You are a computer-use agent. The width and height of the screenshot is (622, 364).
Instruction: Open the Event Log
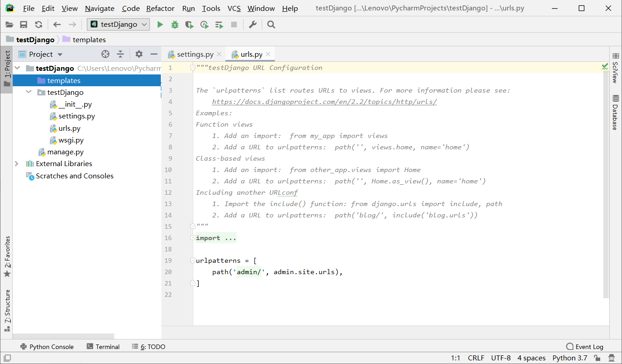click(x=585, y=346)
